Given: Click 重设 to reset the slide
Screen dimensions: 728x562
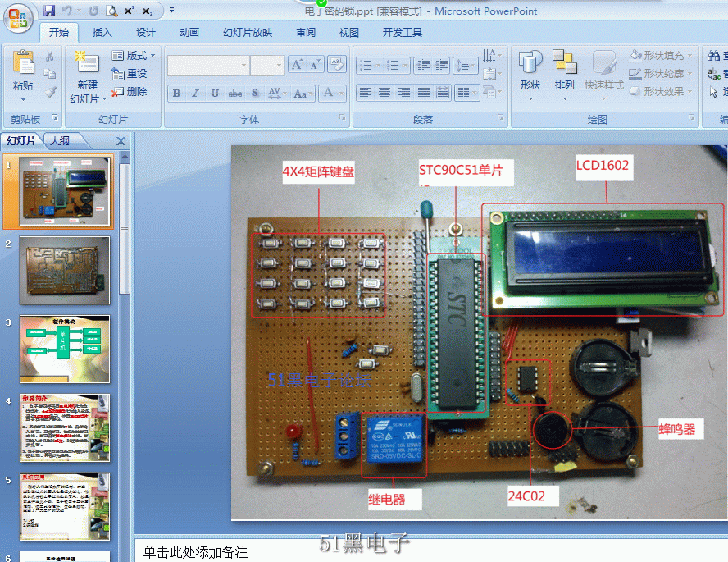Looking at the screenshot, I should click(x=129, y=73).
